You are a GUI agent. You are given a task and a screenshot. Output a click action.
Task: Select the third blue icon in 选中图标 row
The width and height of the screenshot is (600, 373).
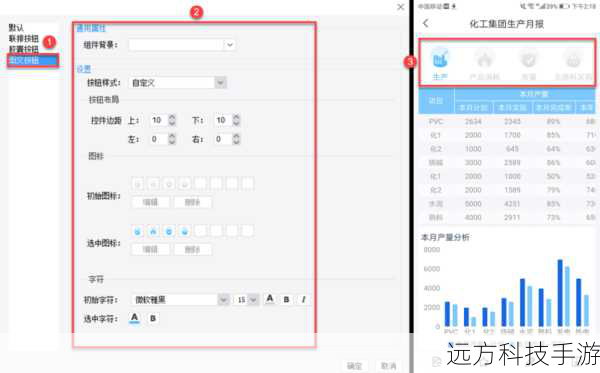169,231
